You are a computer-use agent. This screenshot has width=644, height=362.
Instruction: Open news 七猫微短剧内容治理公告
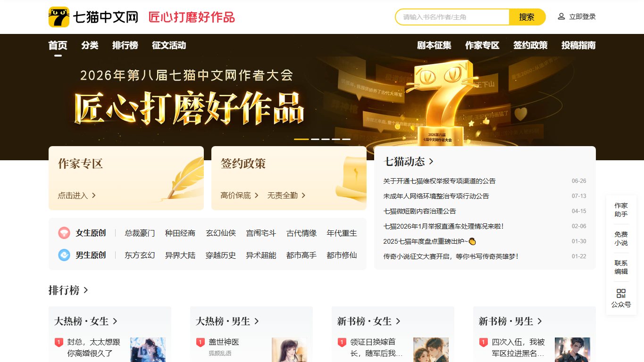coord(420,211)
